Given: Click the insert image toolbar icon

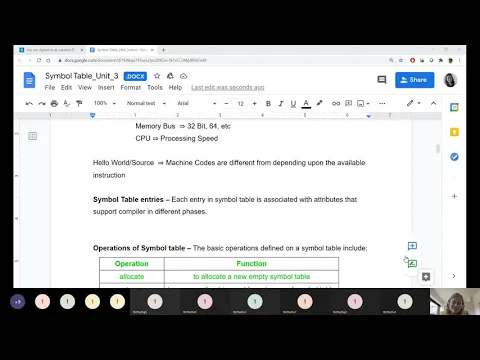Looking at the screenshot, I should tap(360, 103).
